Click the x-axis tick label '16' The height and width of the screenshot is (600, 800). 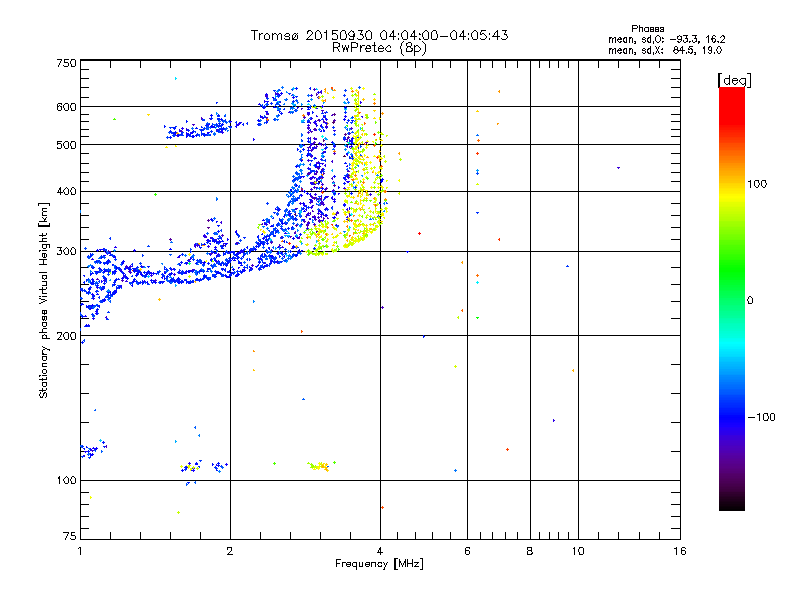pos(680,551)
